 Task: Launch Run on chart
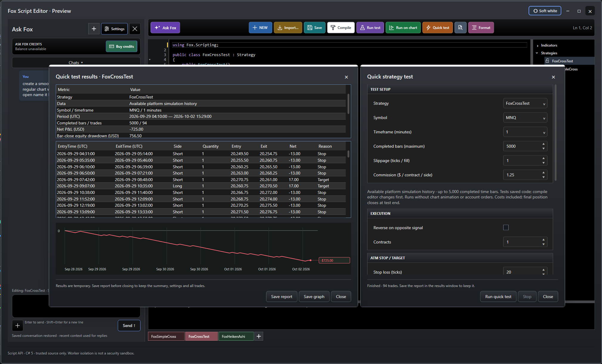pos(403,28)
